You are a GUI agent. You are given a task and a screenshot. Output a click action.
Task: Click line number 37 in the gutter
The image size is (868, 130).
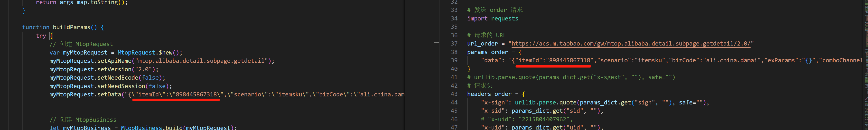pyautogui.click(x=454, y=44)
